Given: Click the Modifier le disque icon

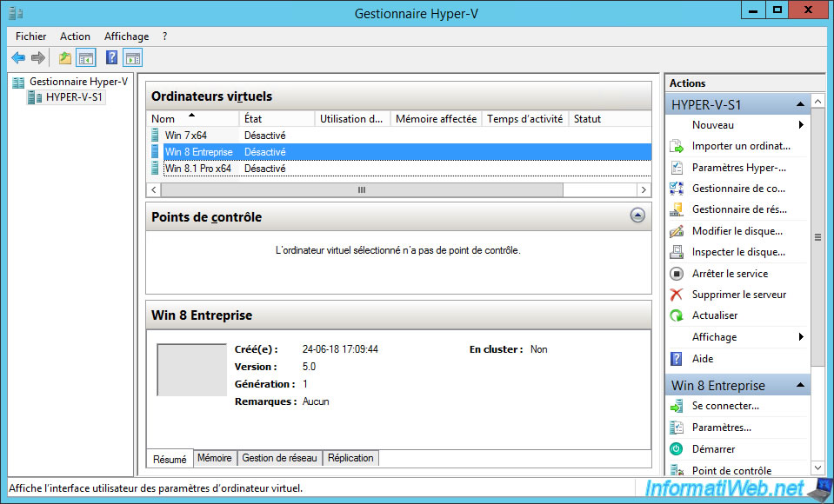Looking at the screenshot, I should tap(676, 231).
